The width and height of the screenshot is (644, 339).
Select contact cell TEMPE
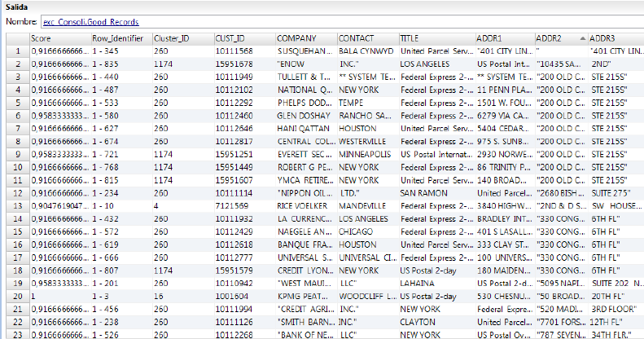368,103
